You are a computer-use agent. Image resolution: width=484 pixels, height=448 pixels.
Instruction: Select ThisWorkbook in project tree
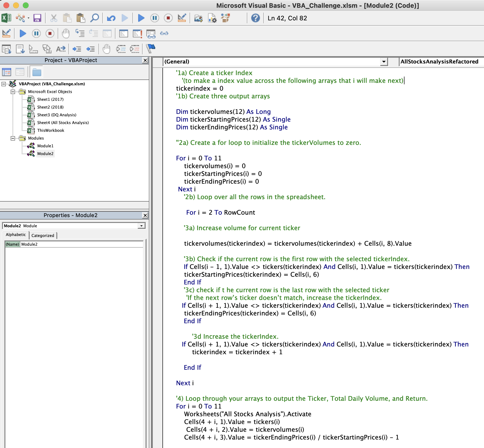coord(51,130)
